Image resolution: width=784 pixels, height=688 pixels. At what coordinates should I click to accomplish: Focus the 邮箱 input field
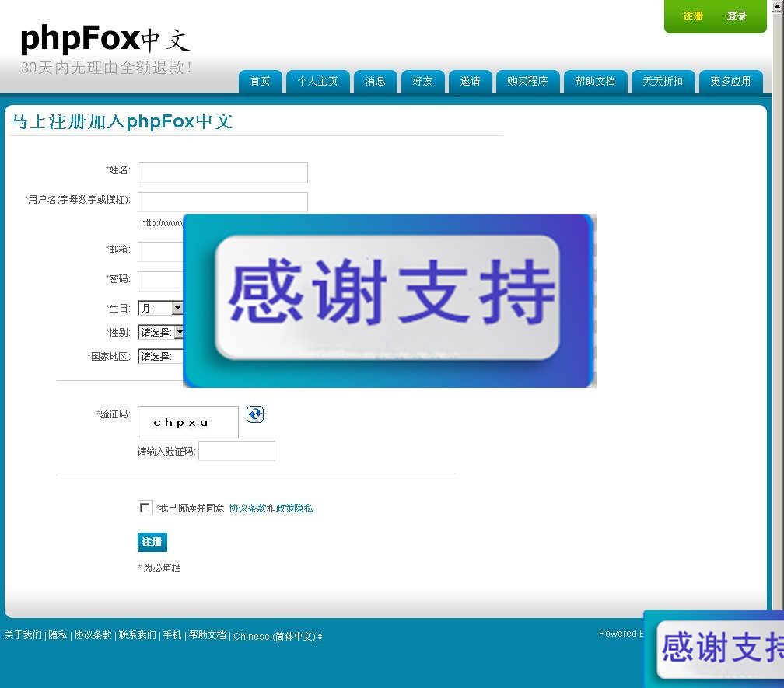click(160, 251)
